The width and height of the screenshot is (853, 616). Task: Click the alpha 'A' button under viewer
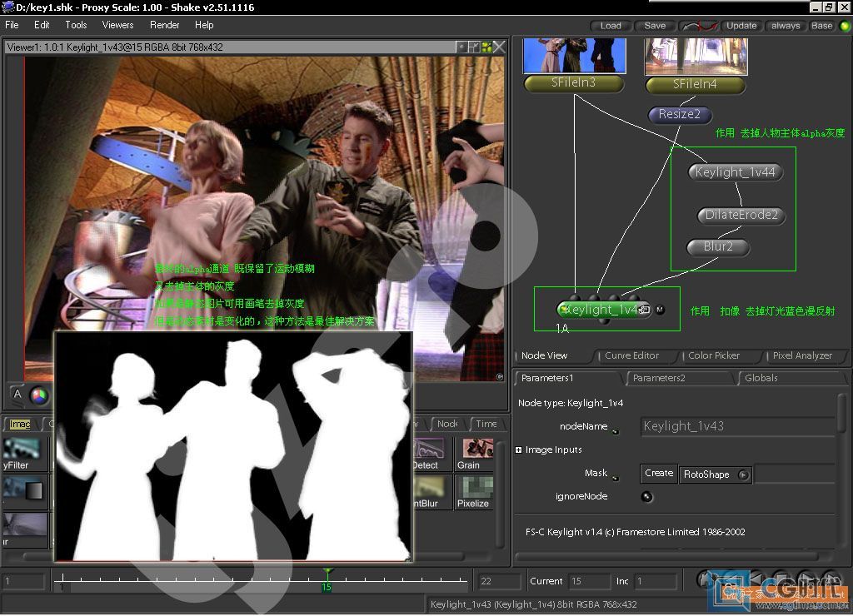coord(17,395)
